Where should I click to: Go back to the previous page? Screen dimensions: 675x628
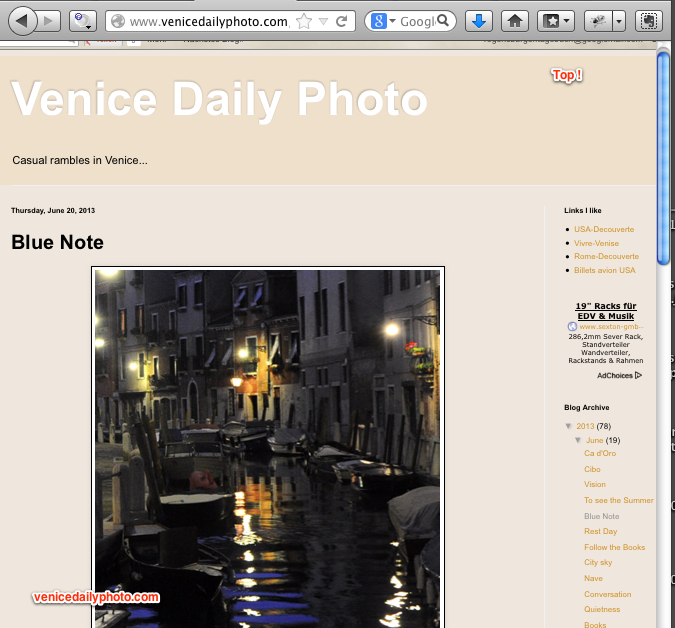pos(23,21)
